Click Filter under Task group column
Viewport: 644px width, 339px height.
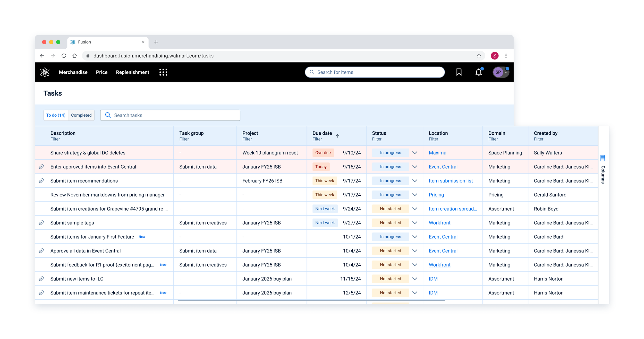pos(184,139)
